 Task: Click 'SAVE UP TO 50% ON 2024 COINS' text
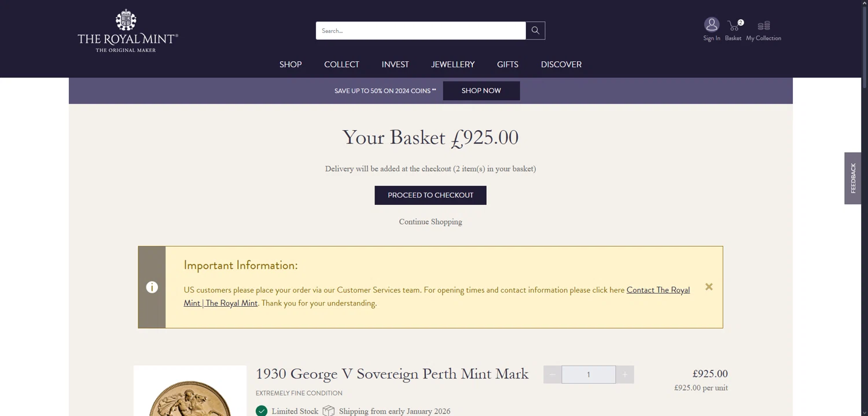[x=385, y=91]
